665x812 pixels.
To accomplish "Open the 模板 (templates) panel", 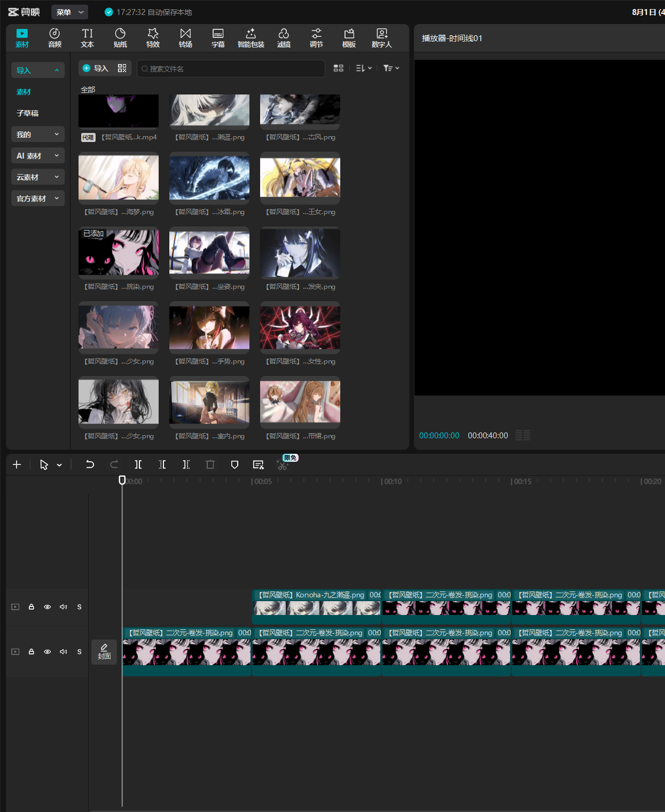I will pos(349,38).
